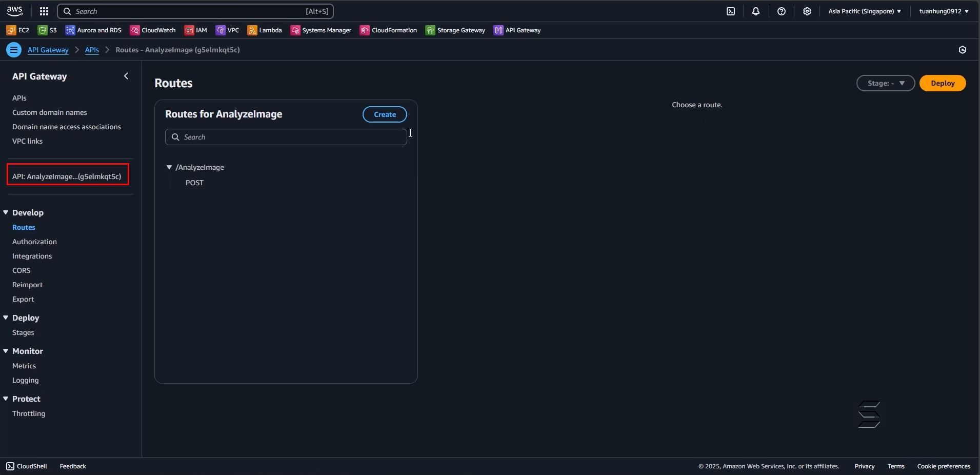Open Reimport page

[28, 285]
